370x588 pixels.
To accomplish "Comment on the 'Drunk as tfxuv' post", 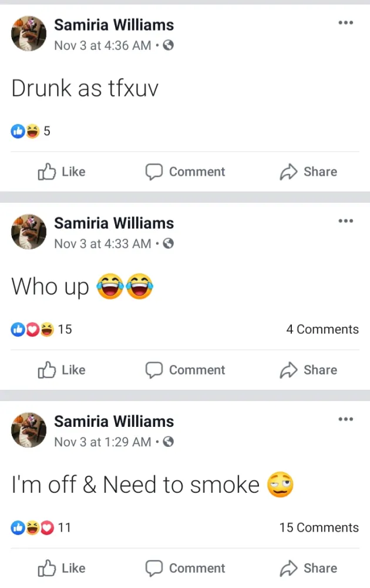I will 185,172.
